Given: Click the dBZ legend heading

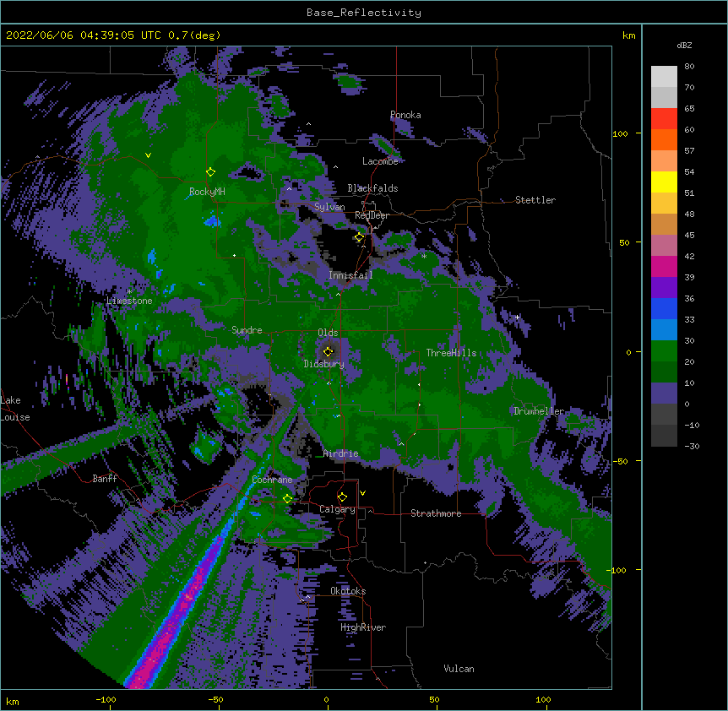Looking at the screenshot, I should pos(684,46).
